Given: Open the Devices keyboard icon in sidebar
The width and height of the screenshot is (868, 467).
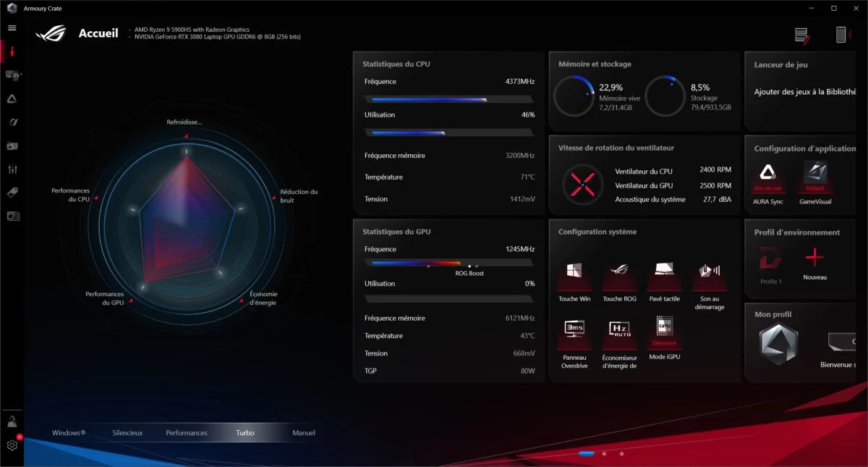Looking at the screenshot, I should (x=12, y=75).
